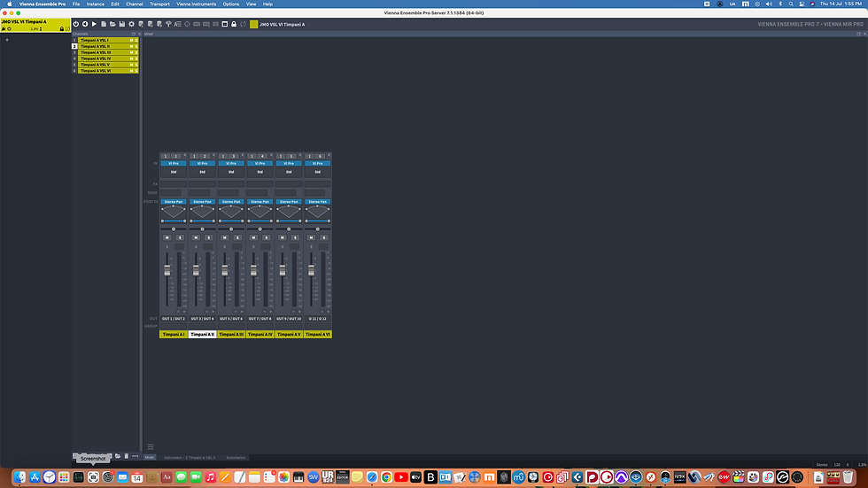The width and height of the screenshot is (868, 488).
Task: Open the OUT 7 / OUT 8 output dropdown
Action: 260,319
